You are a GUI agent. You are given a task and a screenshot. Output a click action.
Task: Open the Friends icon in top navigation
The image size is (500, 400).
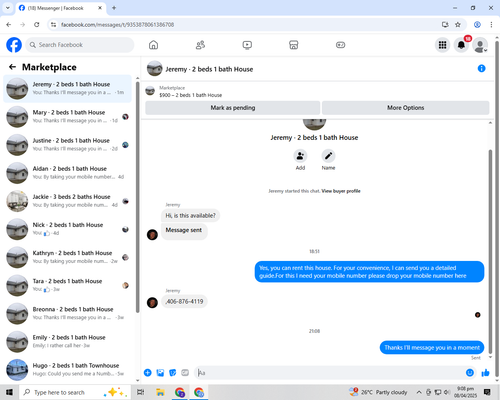[200, 45]
